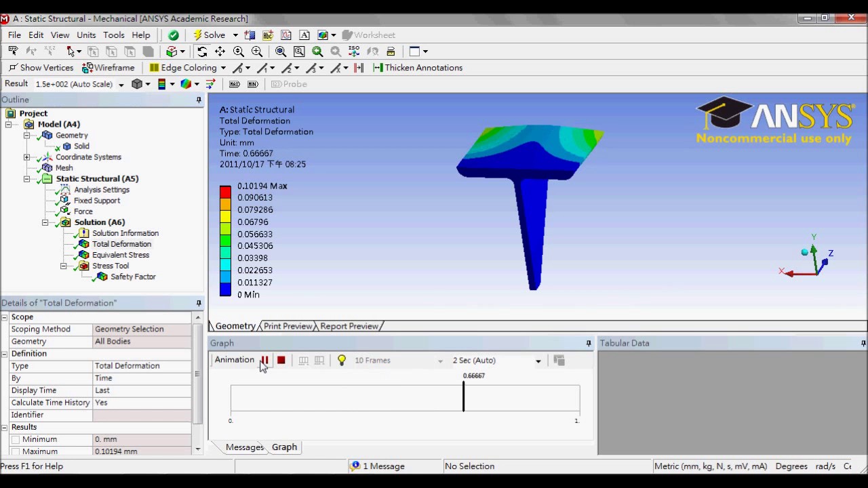
Task: Click the Solve lightning button
Action: [x=209, y=35]
